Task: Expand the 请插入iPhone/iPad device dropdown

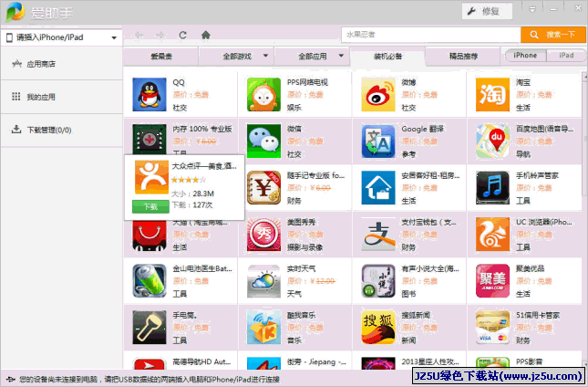Action: coord(114,38)
